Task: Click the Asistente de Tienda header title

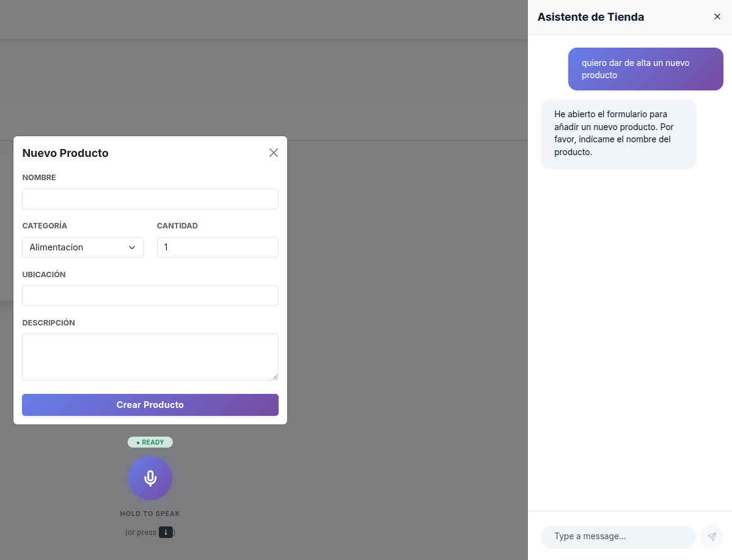Action: pyautogui.click(x=590, y=16)
